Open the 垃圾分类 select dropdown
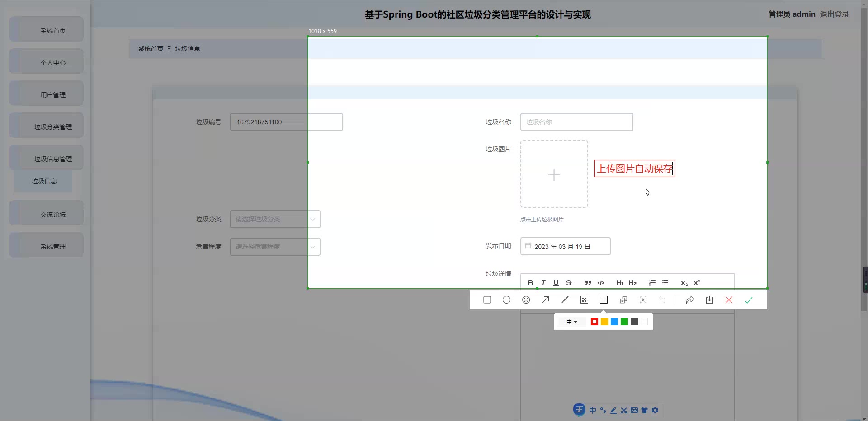Image resolution: width=868 pixels, height=421 pixels. coord(275,219)
